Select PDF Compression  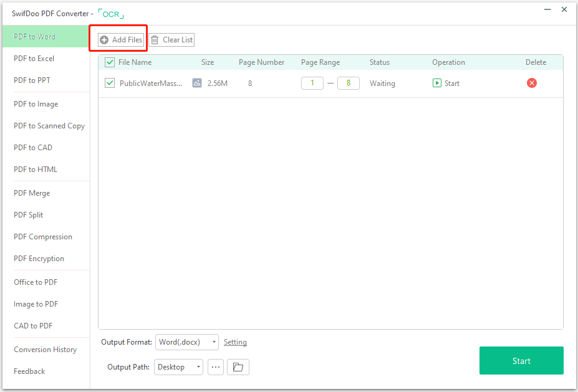43,237
